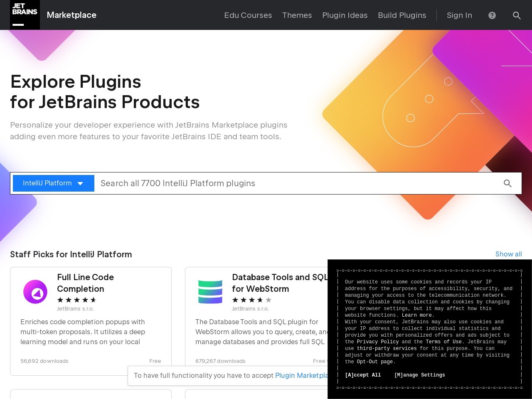Viewport: 532px width, 399px height.
Task: Open the Opt-Out page link
Action: tap(375, 362)
